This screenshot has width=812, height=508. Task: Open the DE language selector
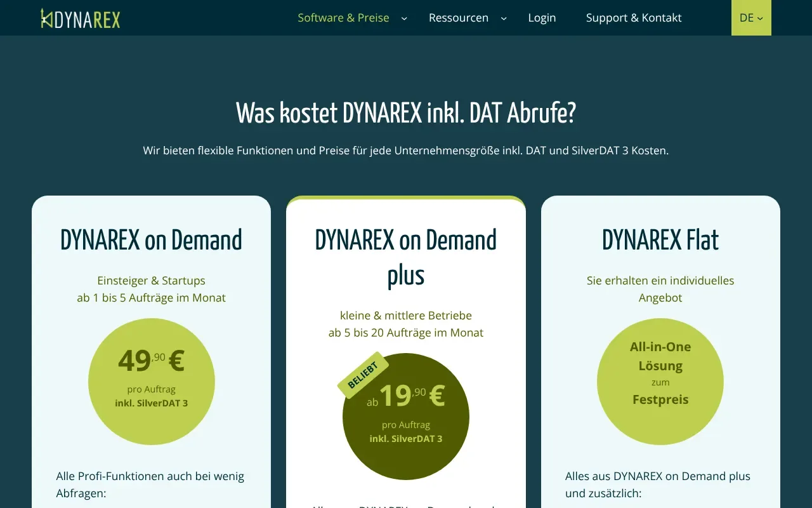pos(751,18)
